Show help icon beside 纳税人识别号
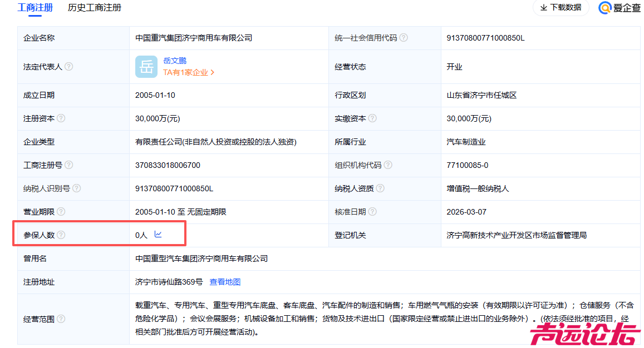This screenshot has height=348, width=644. coord(77,188)
